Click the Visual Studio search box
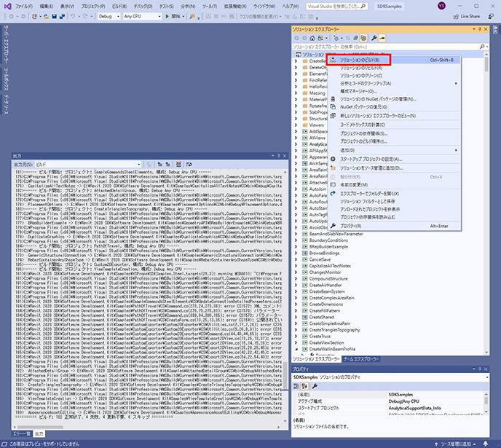The height and width of the screenshot is (448, 501). [x=336, y=6]
